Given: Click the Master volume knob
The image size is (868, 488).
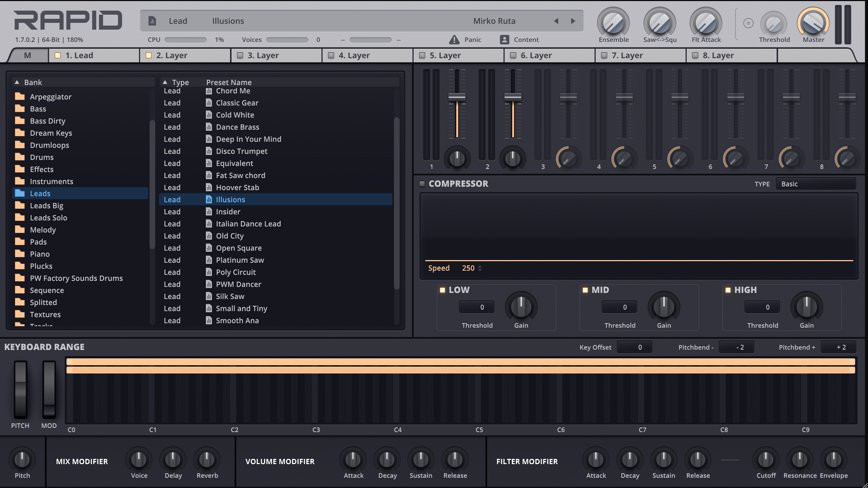Looking at the screenshot, I should pyautogui.click(x=813, y=22).
